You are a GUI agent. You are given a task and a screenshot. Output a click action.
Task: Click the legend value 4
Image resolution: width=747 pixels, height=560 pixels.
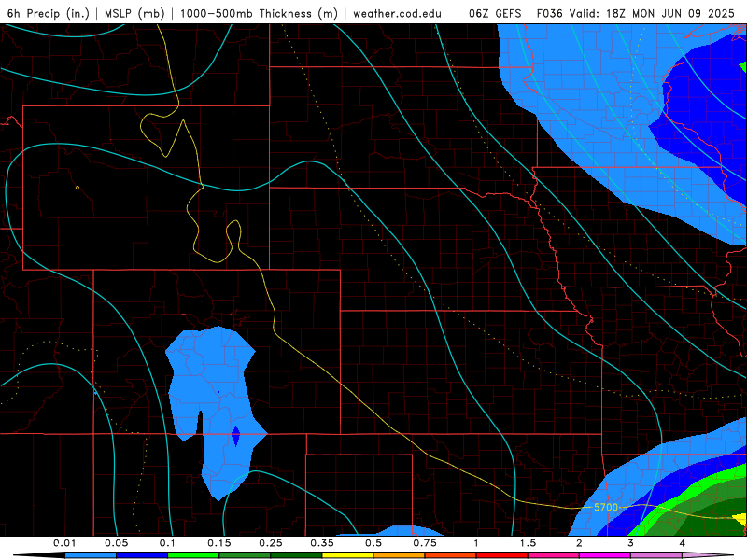pyautogui.click(x=683, y=543)
